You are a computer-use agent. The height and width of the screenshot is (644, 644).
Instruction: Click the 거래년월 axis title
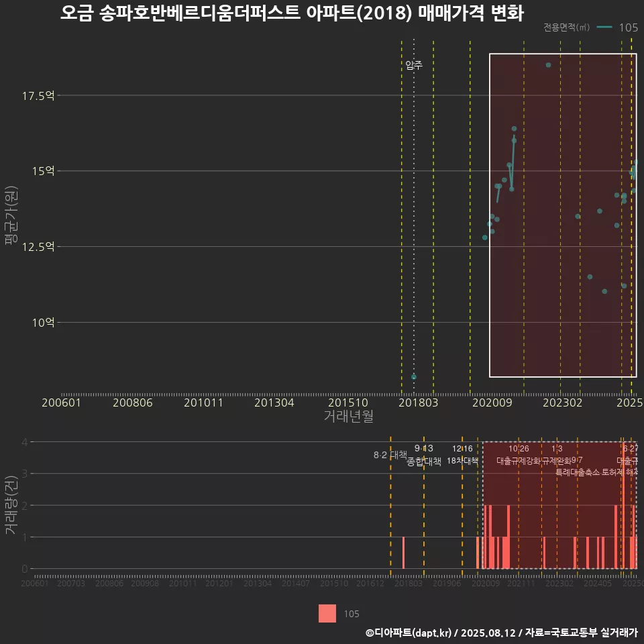[x=349, y=416]
